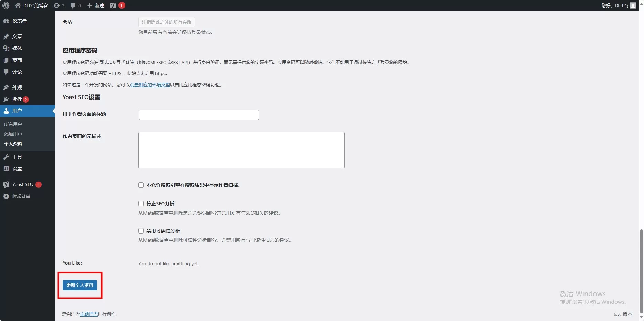
Task: Click the 'You do not like anything yet.' text
Action: click(169, 264)
